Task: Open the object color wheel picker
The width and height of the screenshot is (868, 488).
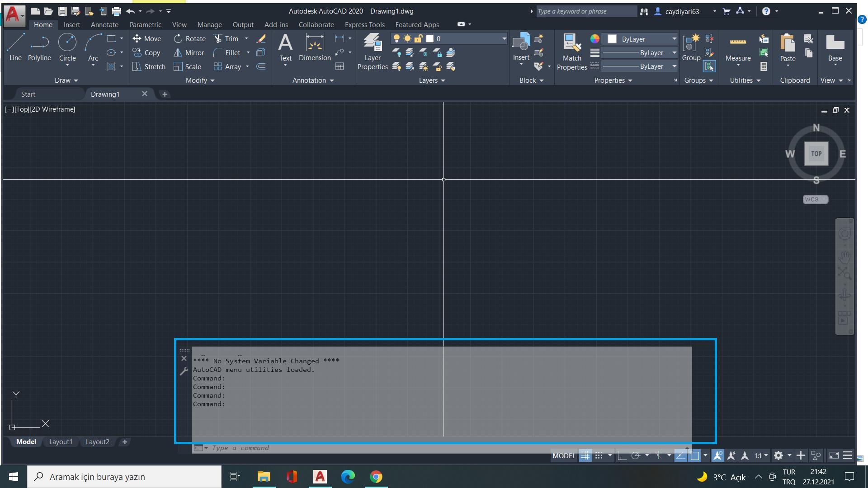Action: [x=594, y=39]
